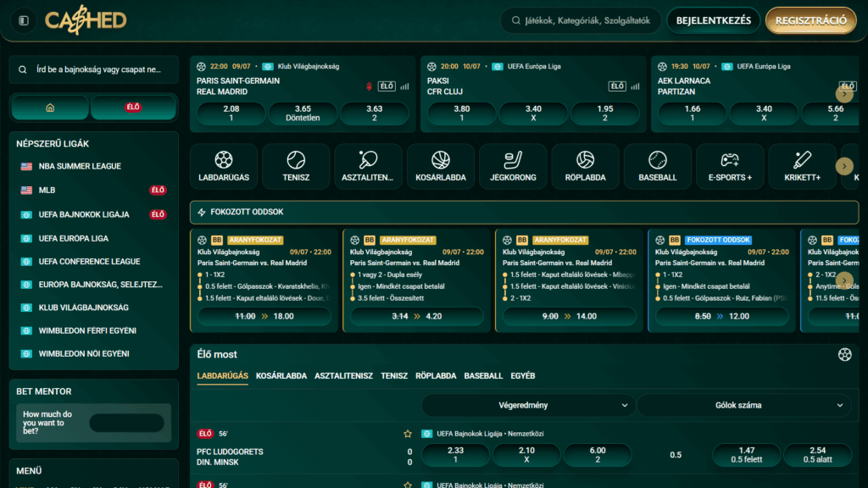Select boosted odds 9.00 to 14.00

click(x=569, y=317)
